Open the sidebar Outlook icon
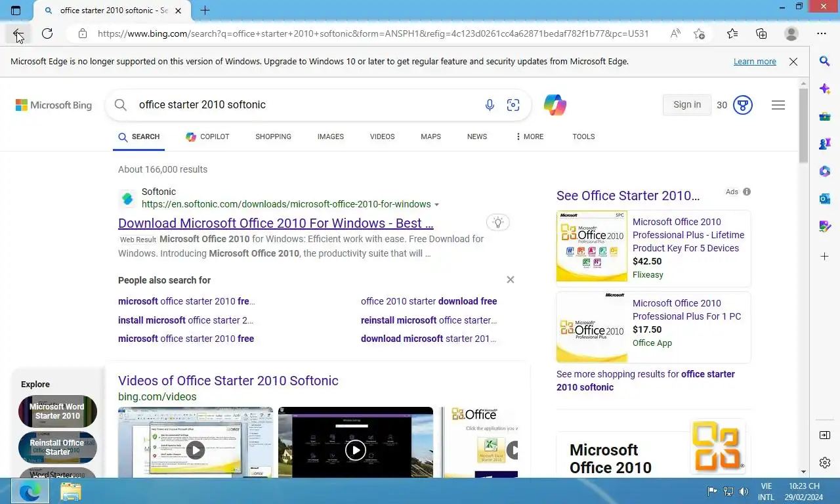Viewport: 840px width, 504px height. click(x=825, y=199)
